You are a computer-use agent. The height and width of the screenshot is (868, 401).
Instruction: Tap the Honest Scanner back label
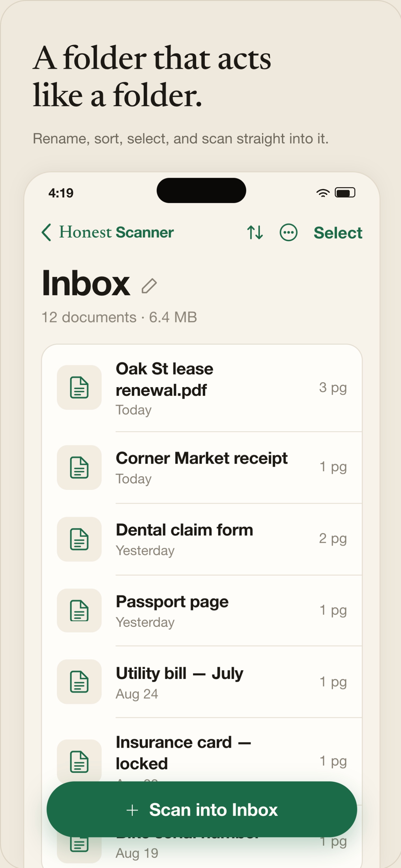coord(116,232)
